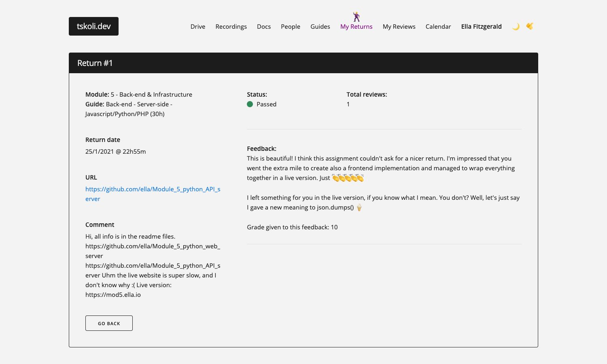Viewport: 607px width, 364px height.
Task: Open the Drive menu item
Action: click(x=198, y=27)
